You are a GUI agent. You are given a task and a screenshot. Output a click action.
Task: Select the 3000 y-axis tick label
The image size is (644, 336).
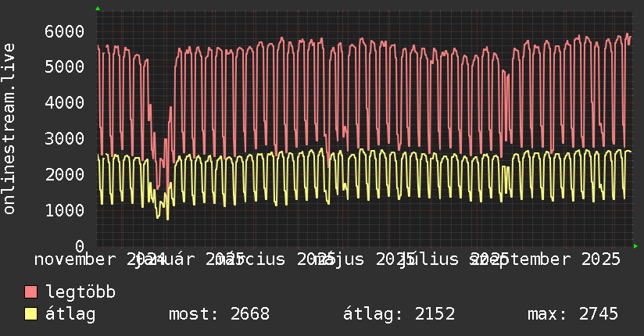[x=63, y=139]
